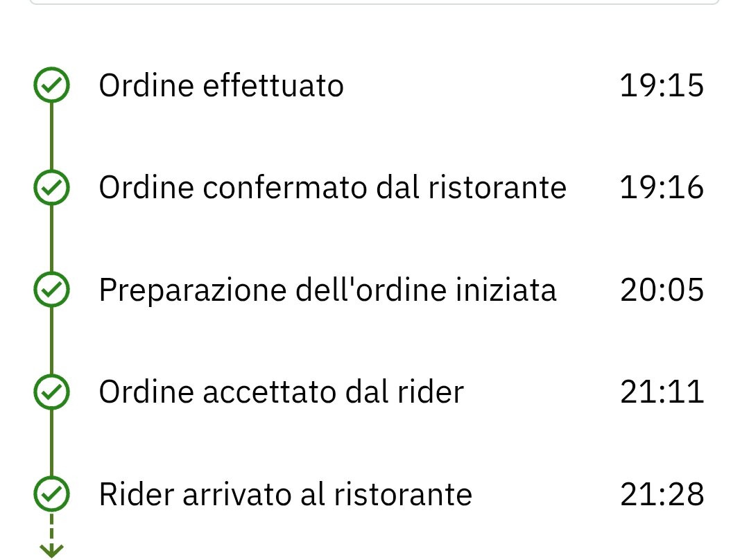Tap the checkmark for Preparazione dell'ordine iniziata
Screen dimensions: 749x560
coord(51,290)
